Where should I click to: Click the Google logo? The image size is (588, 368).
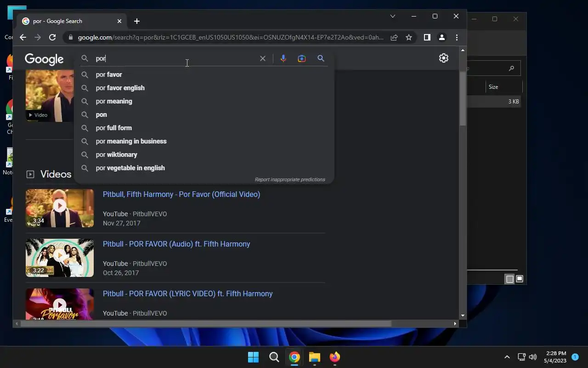point(44,59)
